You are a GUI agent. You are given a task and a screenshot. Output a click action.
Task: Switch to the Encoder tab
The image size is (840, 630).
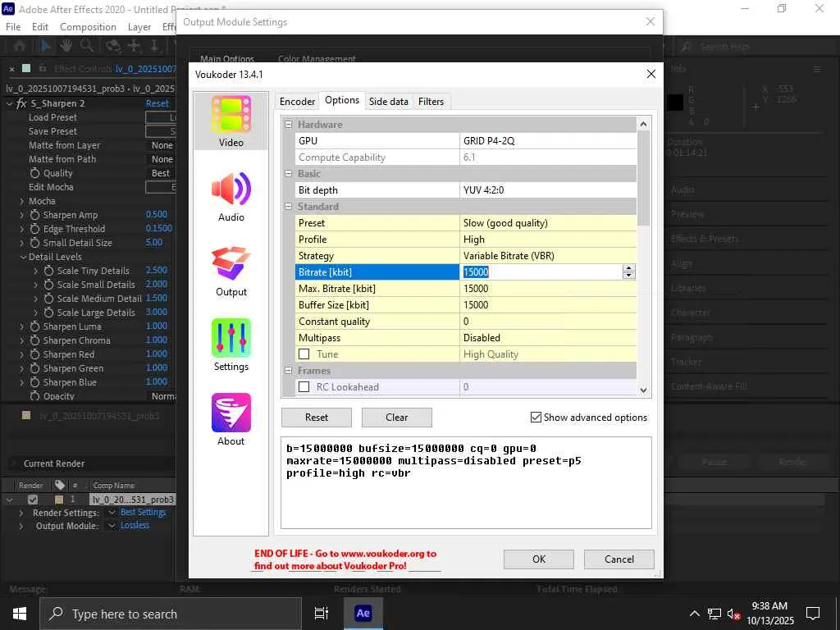297,101
